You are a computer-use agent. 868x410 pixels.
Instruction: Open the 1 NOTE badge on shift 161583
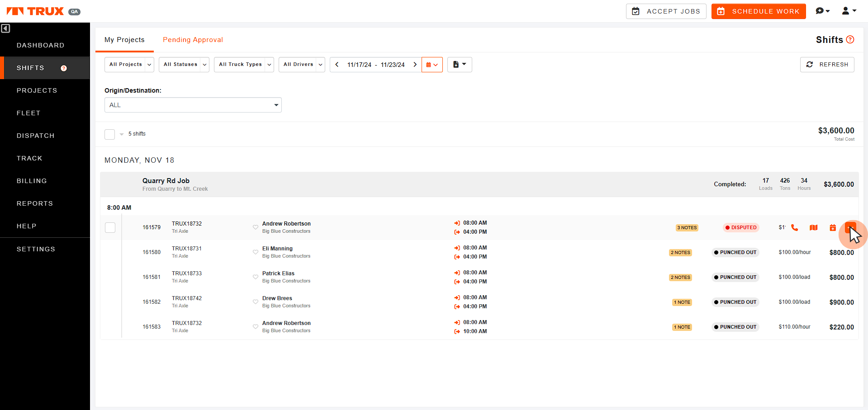(x=682, y=327)
